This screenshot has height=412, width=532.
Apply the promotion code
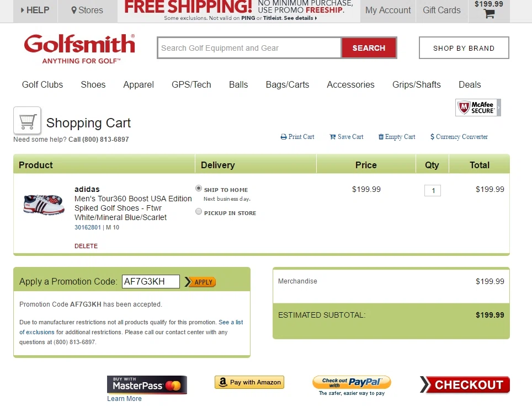coord(200,282)
